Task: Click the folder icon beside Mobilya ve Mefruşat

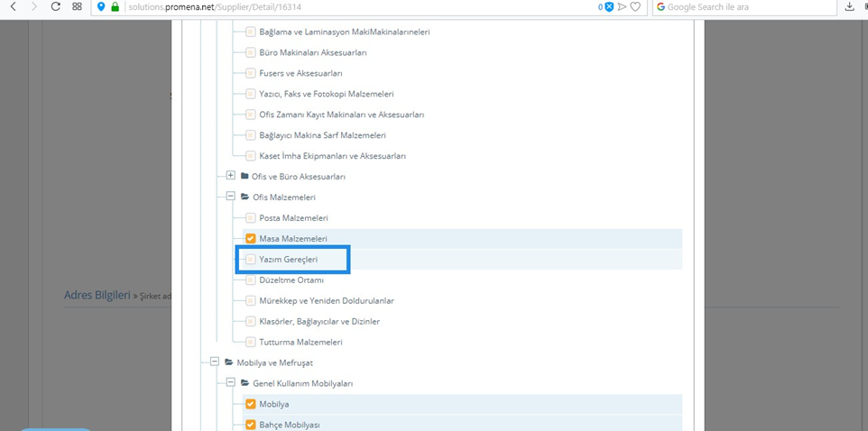Action: (228, 362)
